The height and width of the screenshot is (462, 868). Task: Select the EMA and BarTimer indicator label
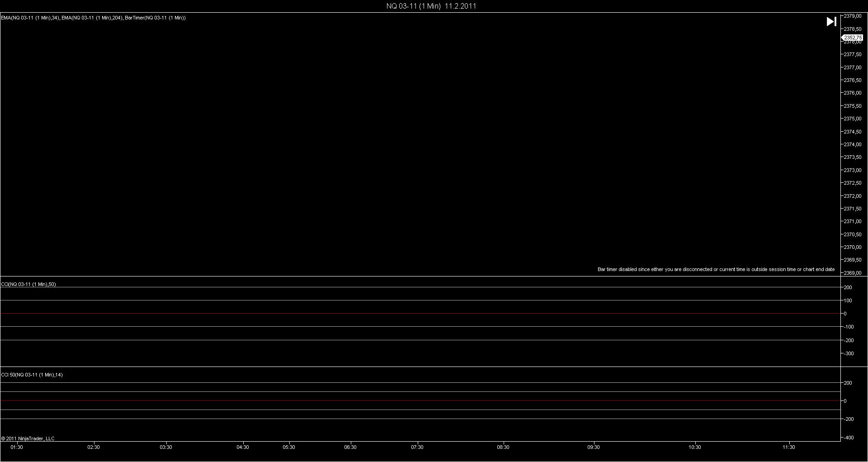(94, 18)
